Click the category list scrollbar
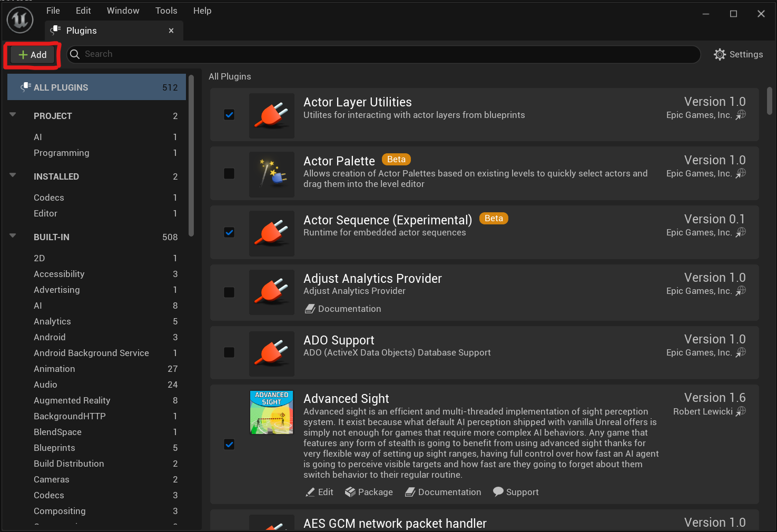The image size is (777, 532). pyautogui.click(x=191, y=155)
